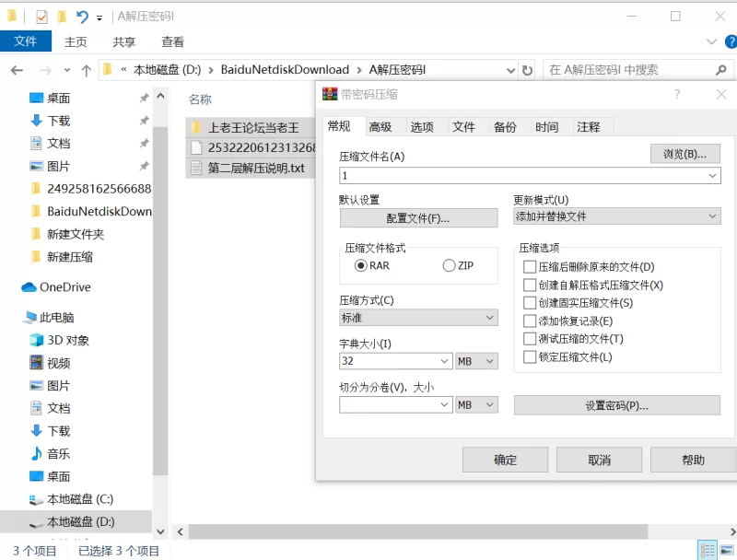Click the undo icon in title bar
Image resolution: width=737 pixels, height=560 pixels.
pos(82,17)
